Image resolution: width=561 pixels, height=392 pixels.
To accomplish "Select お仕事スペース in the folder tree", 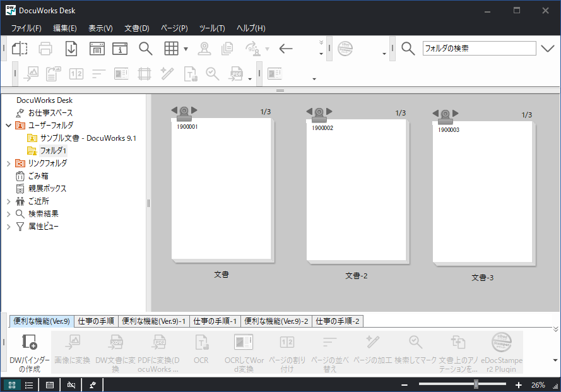I will click(50, 113).
